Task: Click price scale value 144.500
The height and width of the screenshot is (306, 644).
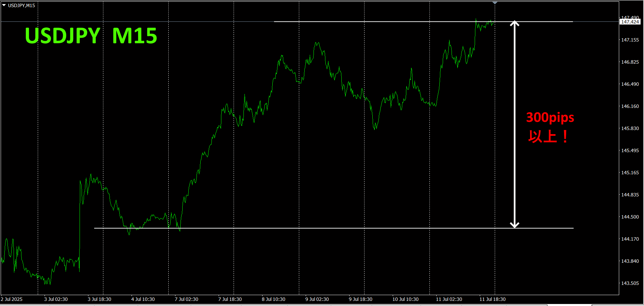Action: [630, 217]
